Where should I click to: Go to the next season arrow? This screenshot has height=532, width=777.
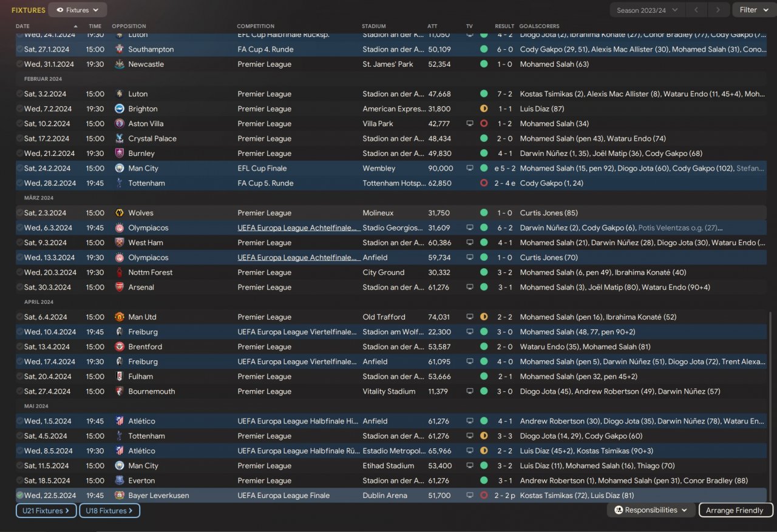click(x=718, y=10)
